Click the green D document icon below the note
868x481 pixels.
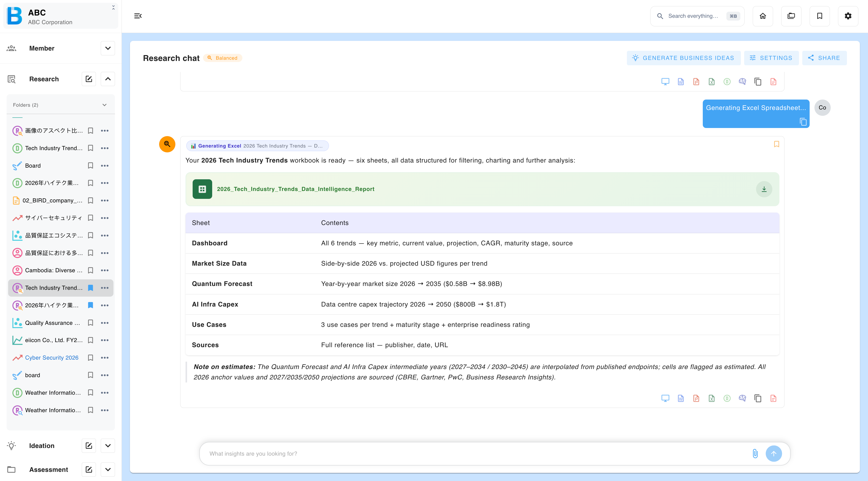point(727,398)
